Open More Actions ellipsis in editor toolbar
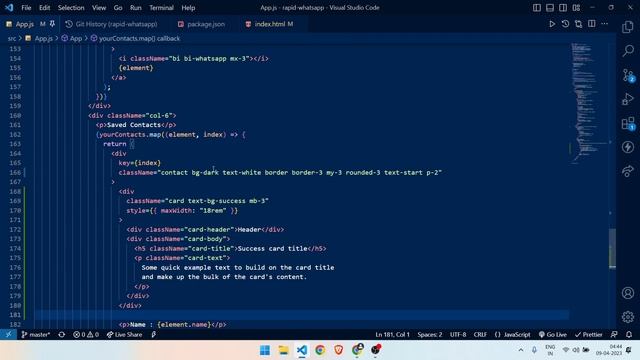 click(604, 24)
